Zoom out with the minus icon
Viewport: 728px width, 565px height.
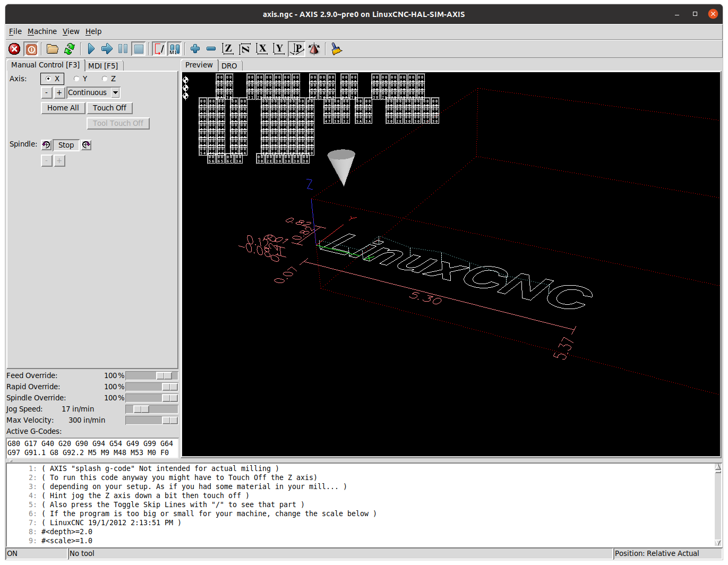click(211, 49)
